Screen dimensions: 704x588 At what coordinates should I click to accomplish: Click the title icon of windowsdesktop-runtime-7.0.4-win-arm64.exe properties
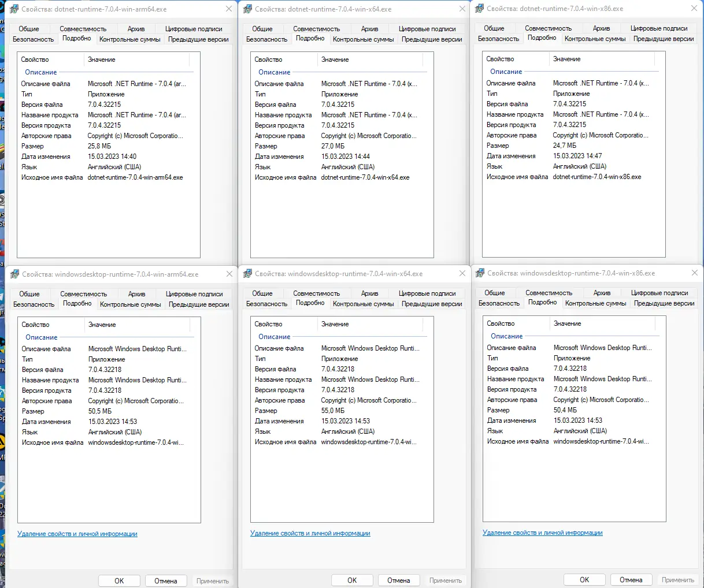tap(14, 274)
